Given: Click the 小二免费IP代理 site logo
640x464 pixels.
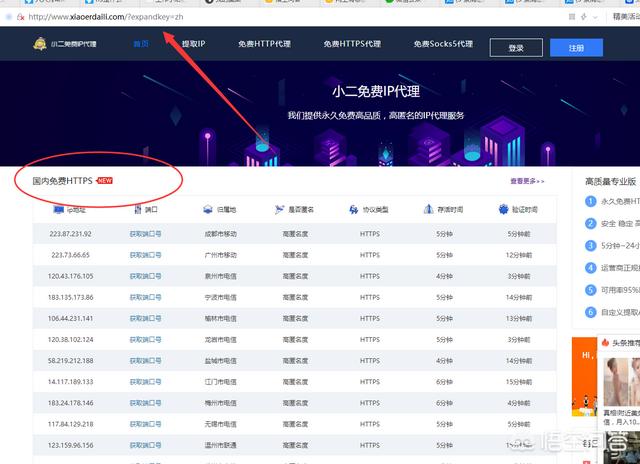Looking at the screenshot, I should 64,44.
